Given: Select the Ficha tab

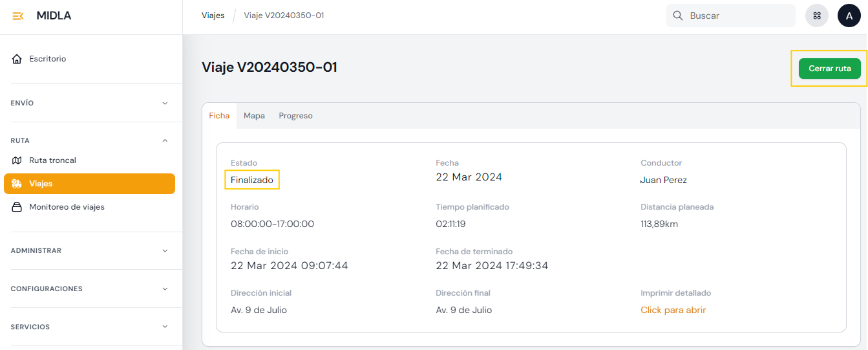Looking at the screenshot, I should coord(219,116).
